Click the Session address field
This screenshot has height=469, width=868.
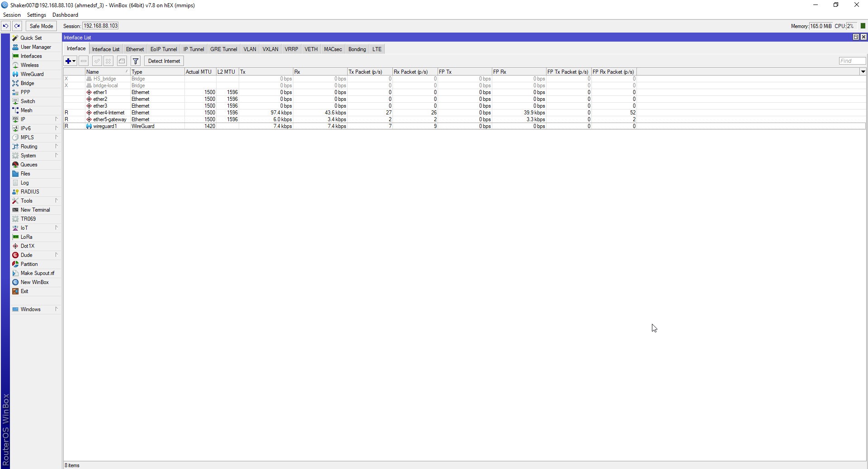pos(100,26)
